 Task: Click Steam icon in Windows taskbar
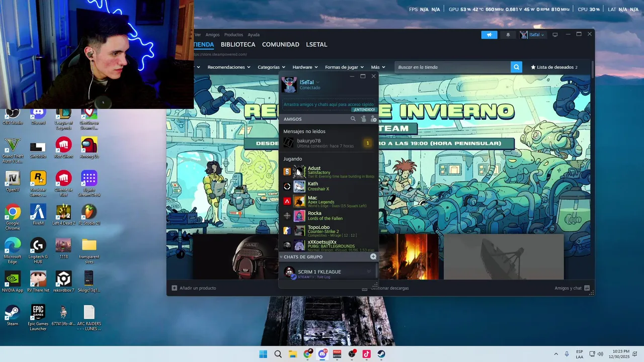click(x=381, y=354)
